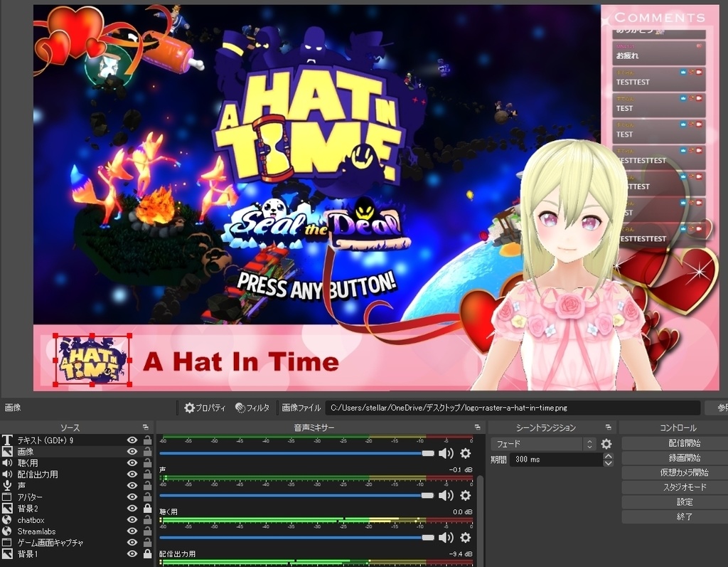
Task: Toggle visibility of 声 source
Action: click(x=132, y=486)
